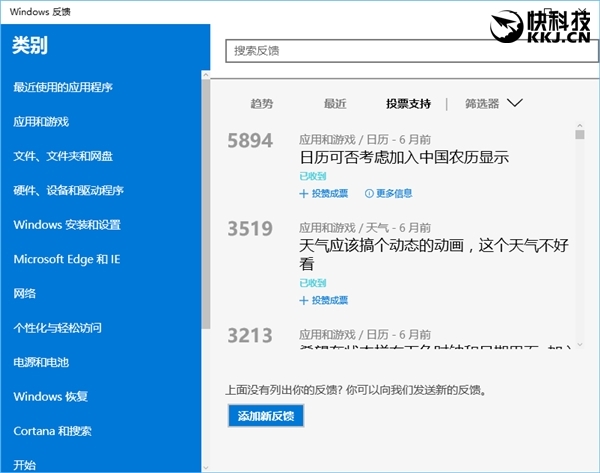
Task: Click the feedback list scroll-up arrow
Action: pyautogui.click(x=579, y=132)
